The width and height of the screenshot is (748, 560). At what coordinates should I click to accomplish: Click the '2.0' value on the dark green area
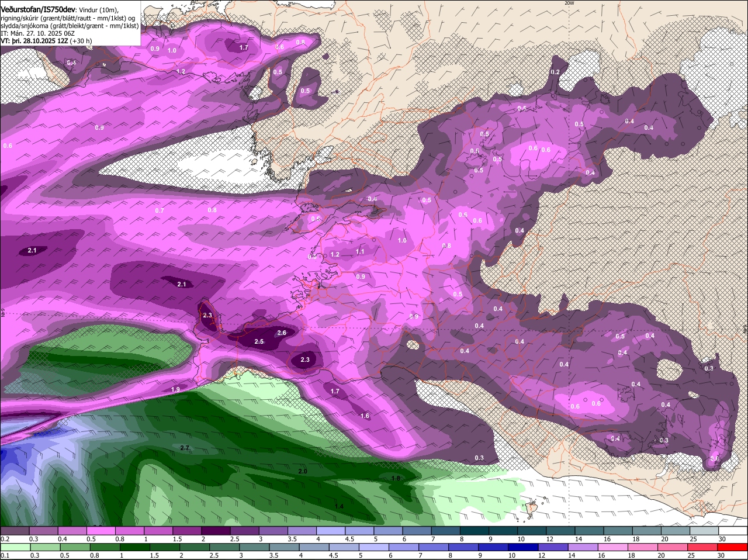(303, 471)
